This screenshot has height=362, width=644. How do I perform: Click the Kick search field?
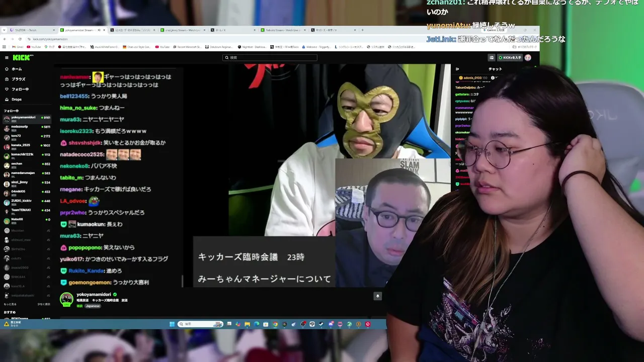(270, 58)
